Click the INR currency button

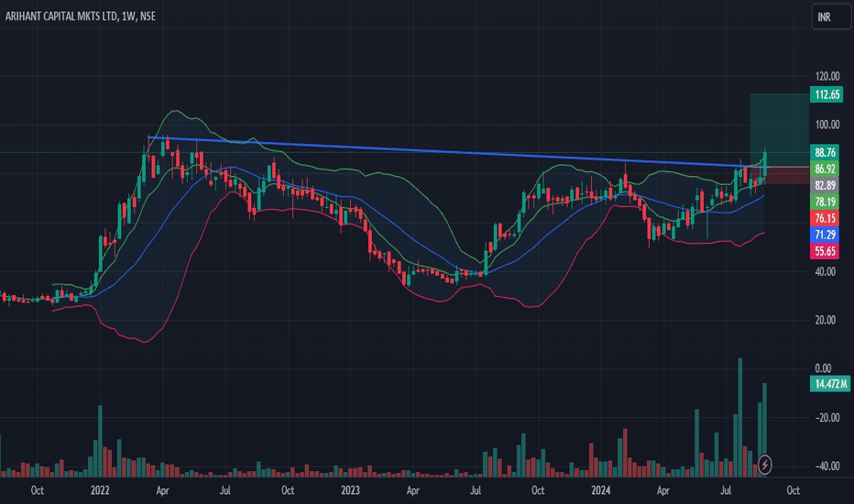pyautogui.click(x=830, y=16)
